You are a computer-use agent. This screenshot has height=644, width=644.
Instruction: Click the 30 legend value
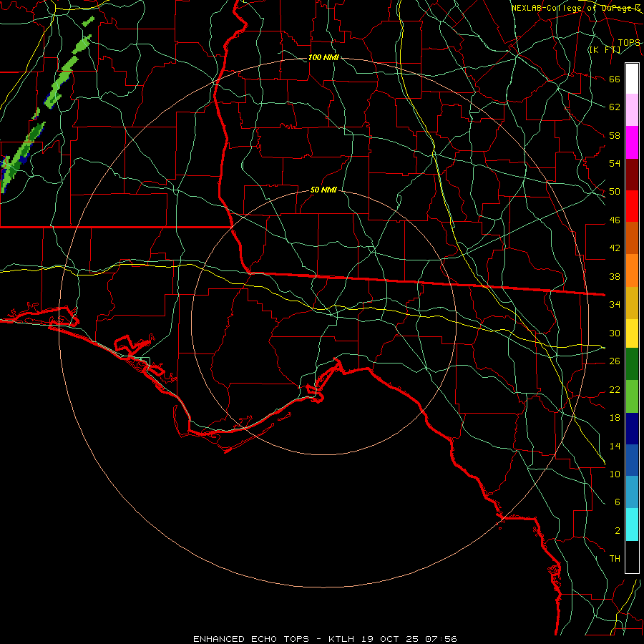(x=615, y=333)
